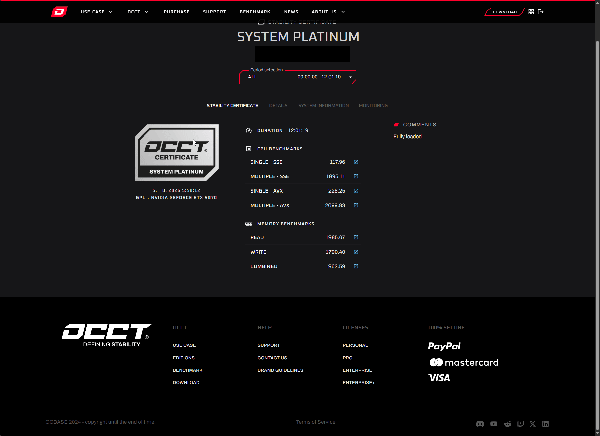Switch to the System Information tab
This screenshot has height=436, width=600.
tap(324, 105)
